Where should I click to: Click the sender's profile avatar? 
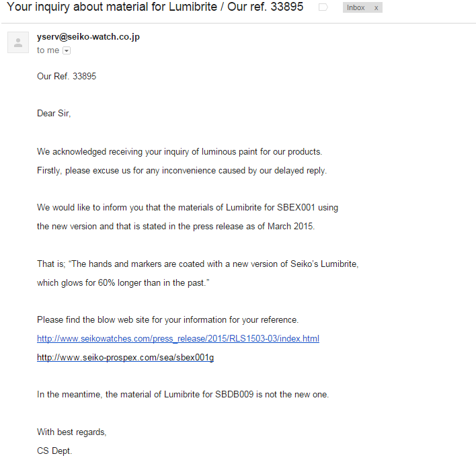point(18,42)
